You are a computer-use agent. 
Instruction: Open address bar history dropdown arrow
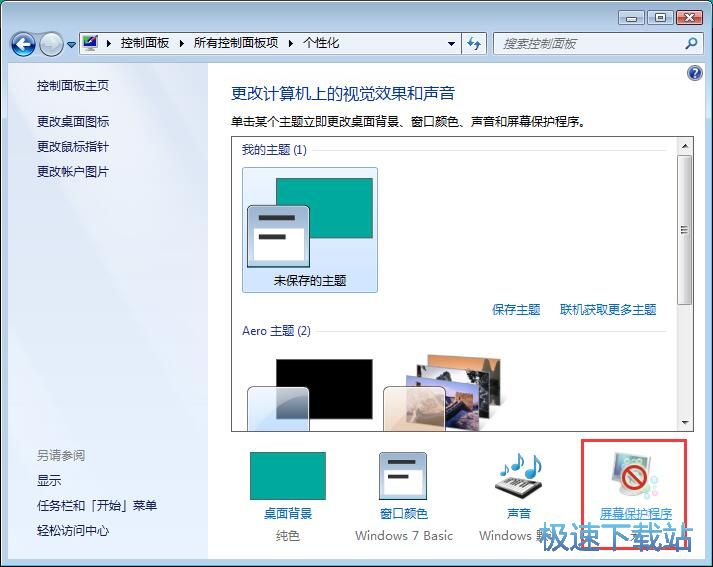coord(451,44)
